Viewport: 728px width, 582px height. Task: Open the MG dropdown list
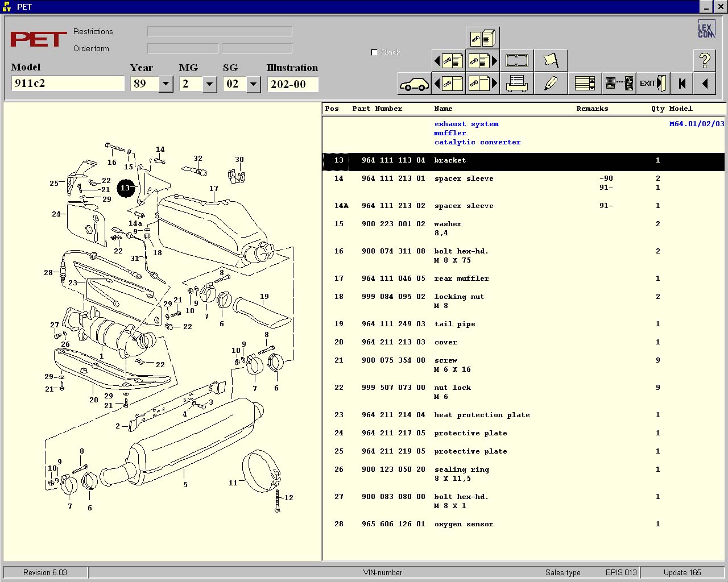209,84
